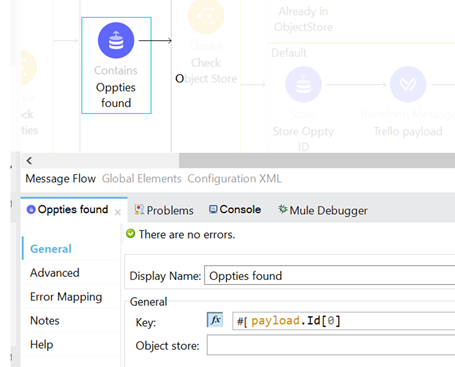Click the faded Choice Check Object Store icon
The width and height of the screenshot is (455, 367).
point(206,16)
